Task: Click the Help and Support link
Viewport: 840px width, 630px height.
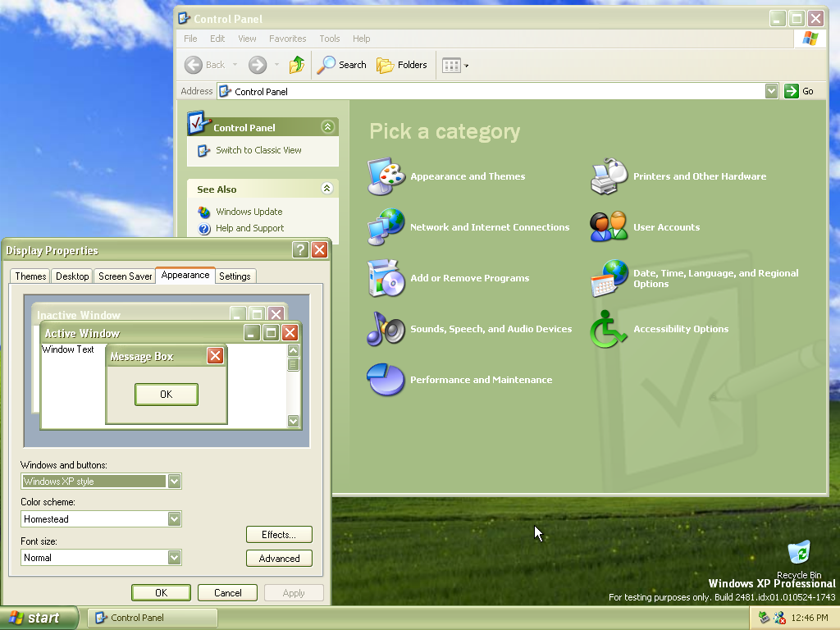Action: (249, 228)
